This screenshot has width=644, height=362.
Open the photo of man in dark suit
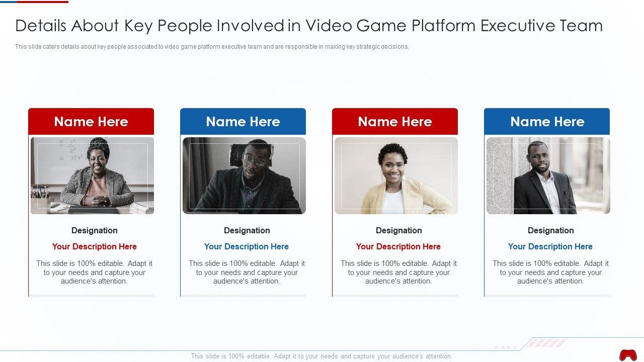click(x=548, y=175)
